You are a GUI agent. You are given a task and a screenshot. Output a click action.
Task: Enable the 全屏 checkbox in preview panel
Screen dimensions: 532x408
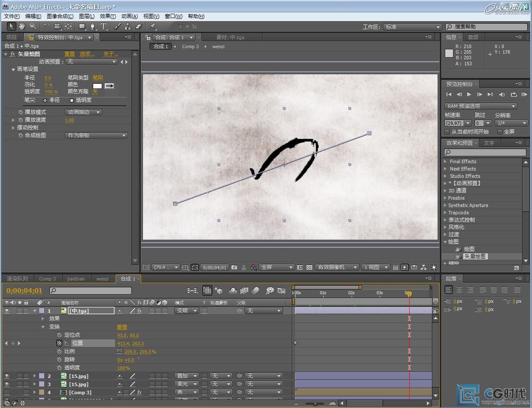point(500,132)
